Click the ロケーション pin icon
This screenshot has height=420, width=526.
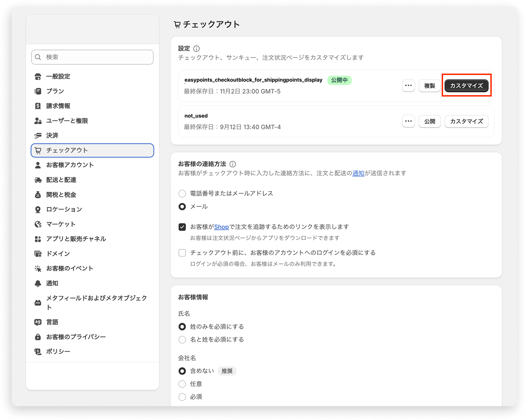click(x=38, y=209)
